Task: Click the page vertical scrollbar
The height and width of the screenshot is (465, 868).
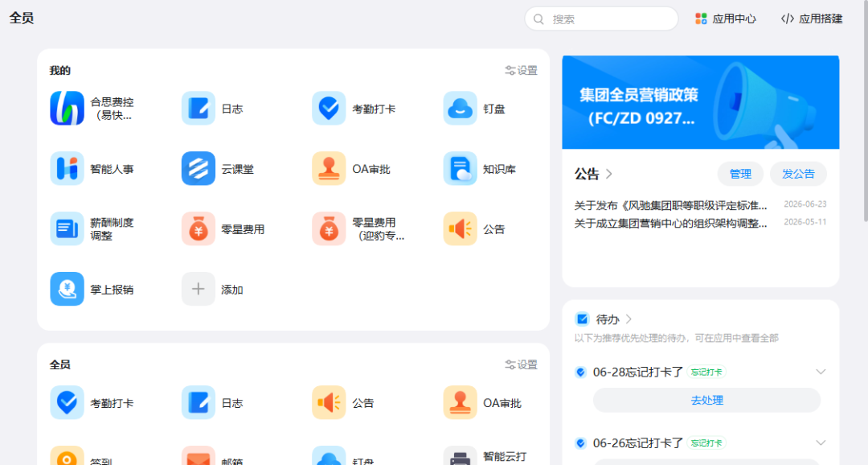Action: [x=864, y=111]
